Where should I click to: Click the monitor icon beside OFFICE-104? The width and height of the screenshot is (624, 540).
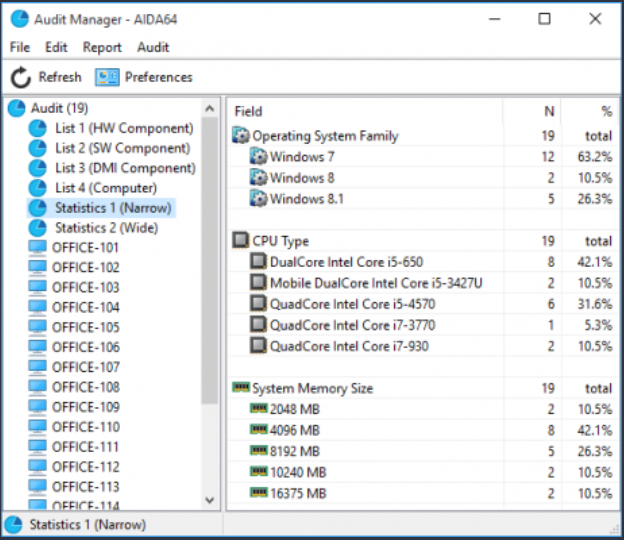[x=37, y=307]
